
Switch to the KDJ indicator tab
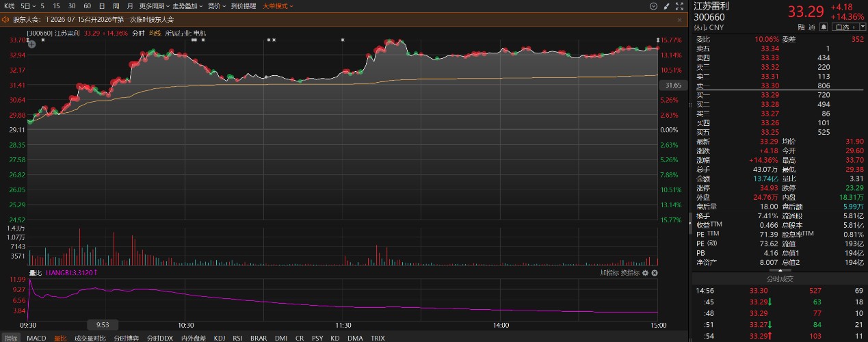220,338
